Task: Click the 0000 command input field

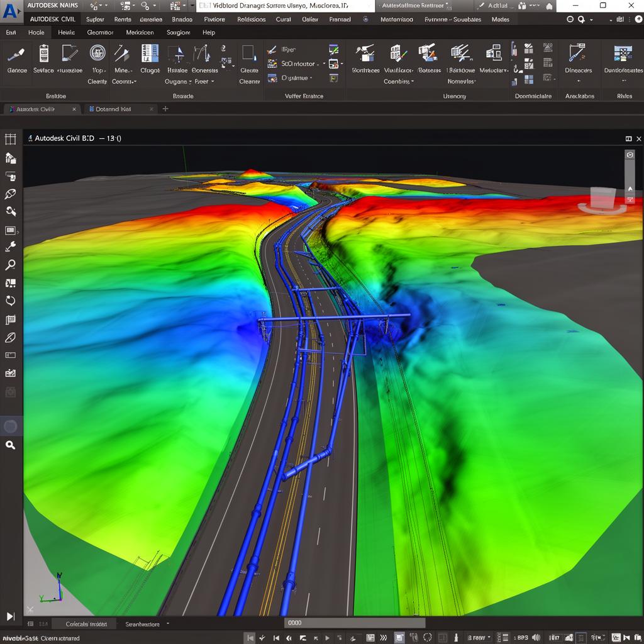Action: 355,623
